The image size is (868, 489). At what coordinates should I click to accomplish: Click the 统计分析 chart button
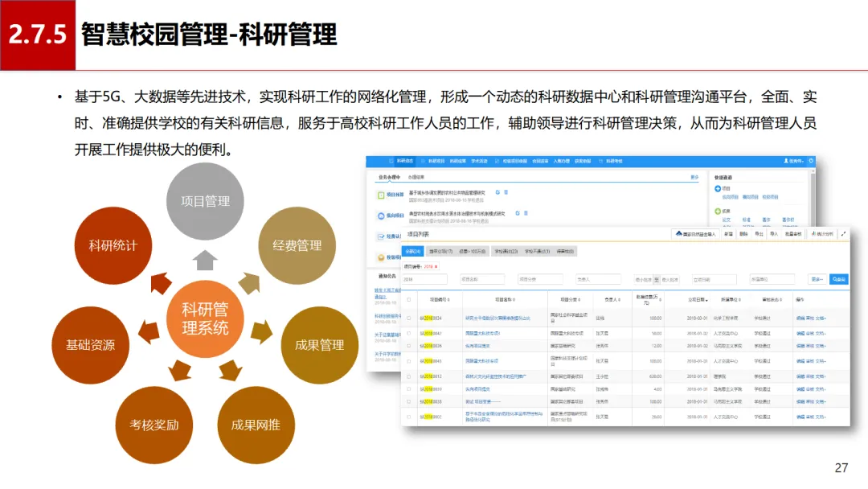point(823,234)
